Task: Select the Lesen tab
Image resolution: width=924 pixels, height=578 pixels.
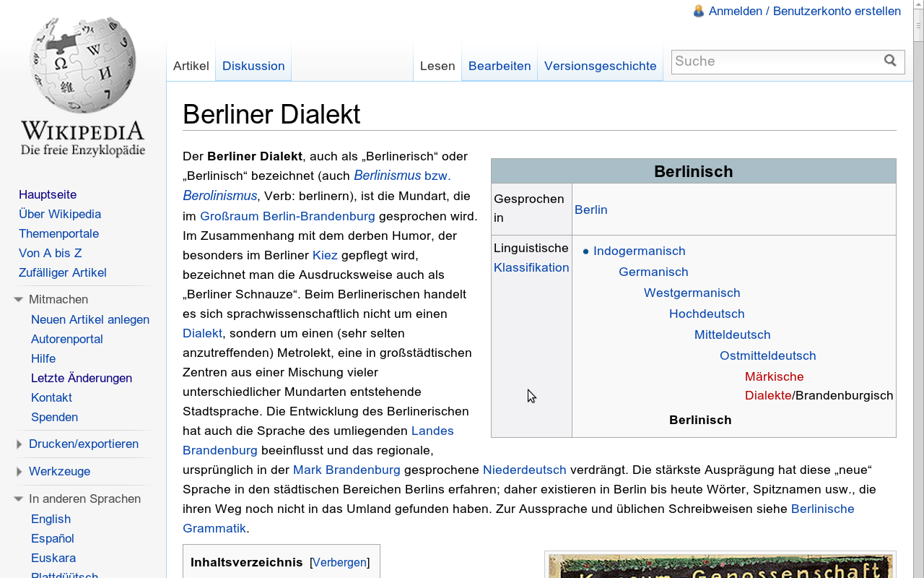Action: pos(437,66)
